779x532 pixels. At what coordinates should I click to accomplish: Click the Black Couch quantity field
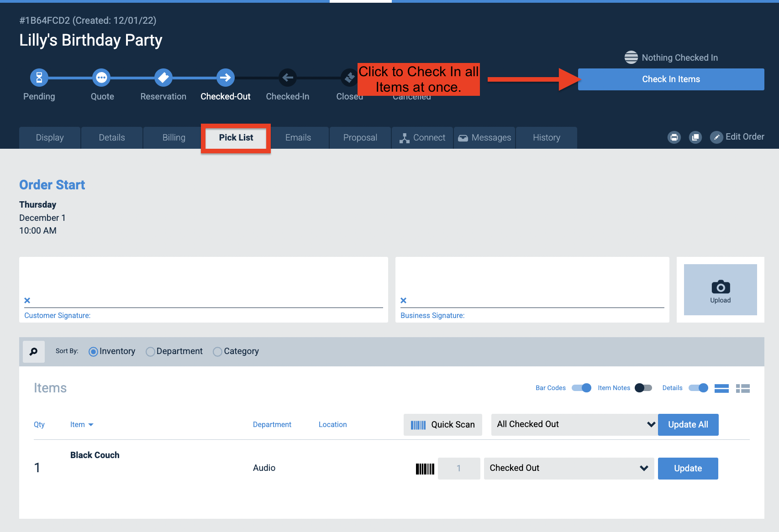459,469
